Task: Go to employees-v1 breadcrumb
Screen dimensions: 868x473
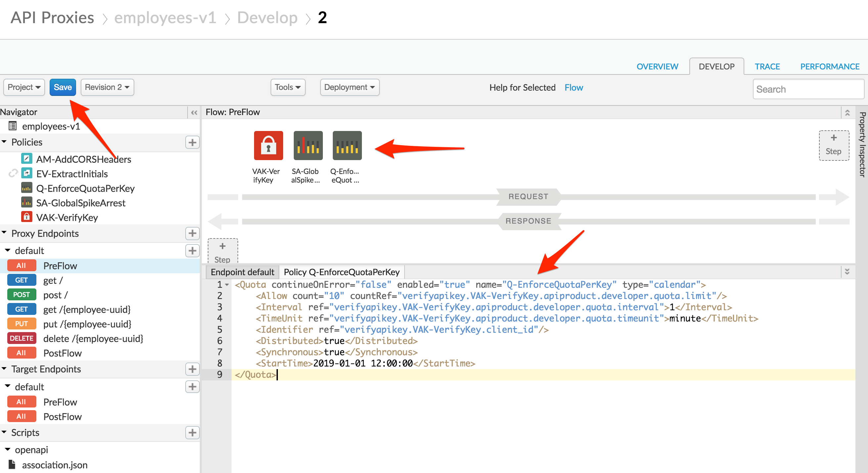Action: click(165, 18)
